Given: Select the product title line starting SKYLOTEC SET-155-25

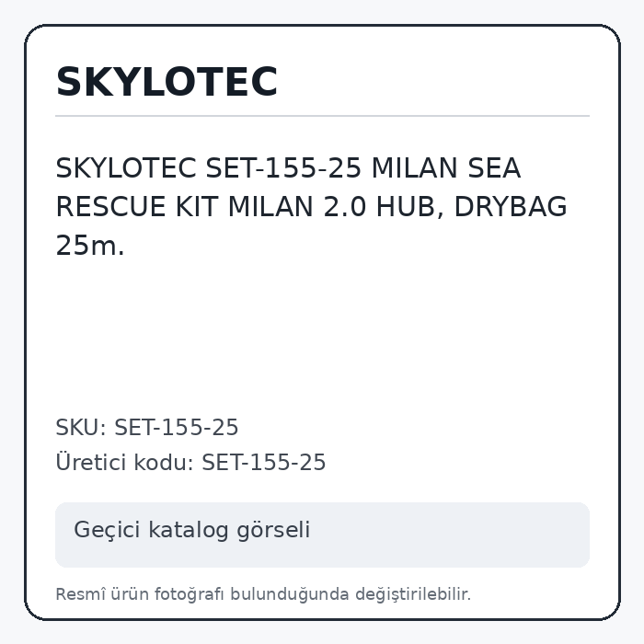Looking at the screenshot, I should tap(288, 168).
